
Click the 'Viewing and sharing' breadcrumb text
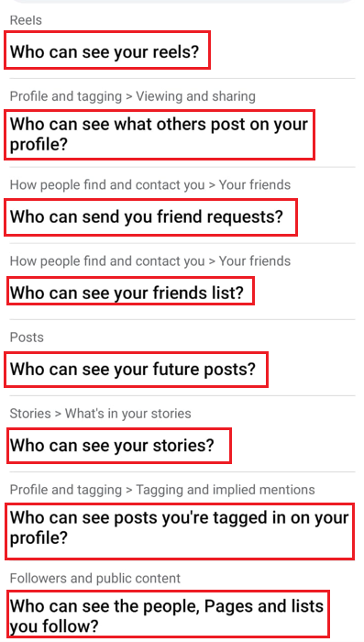click(195, 96)
